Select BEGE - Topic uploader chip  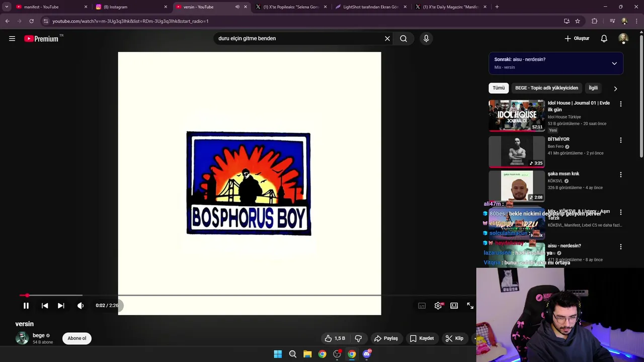point(546,88)
